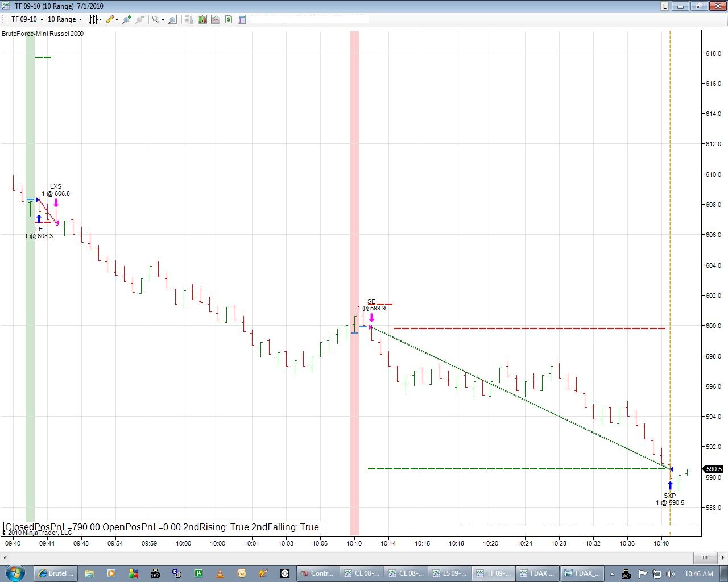Click the action center flag tray icon
This screenshot has height=582, width=728.
click(x=643, y=573)
